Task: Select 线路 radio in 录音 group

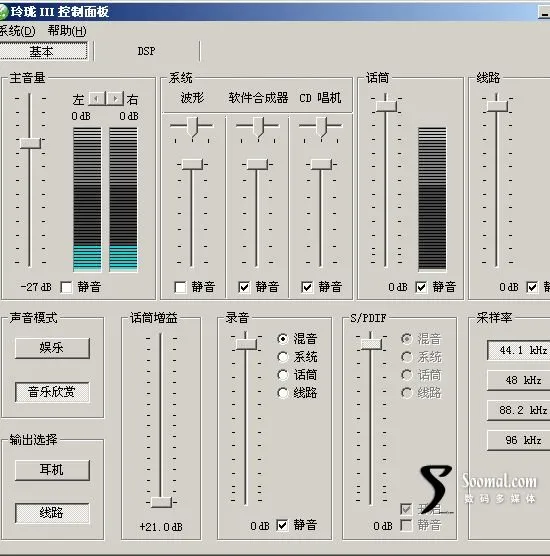Action: pyautogui.click(x=283, y=393)
